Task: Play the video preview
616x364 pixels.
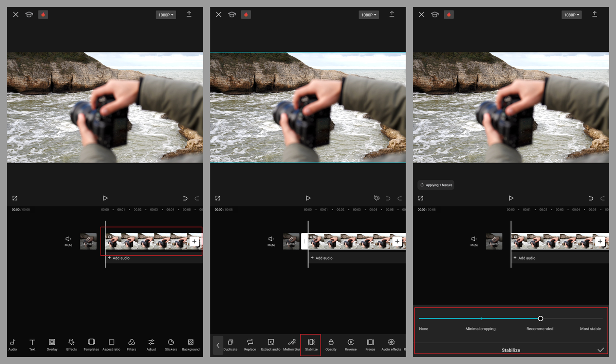Action: click(x=105, y=198)
